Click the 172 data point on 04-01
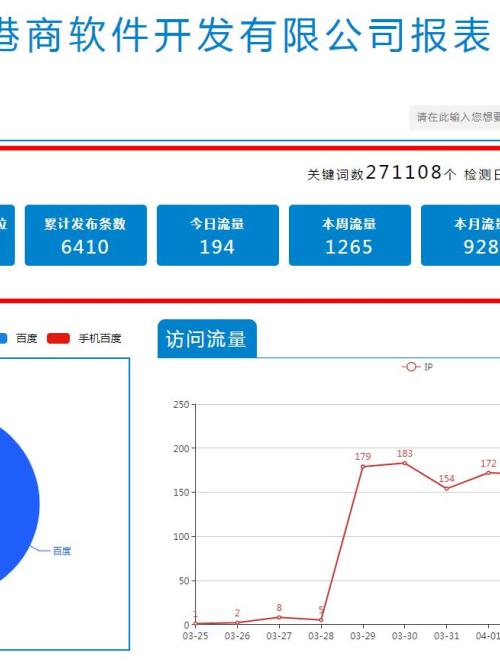This screenshot has height=666, width=500. tap(489, 473)
